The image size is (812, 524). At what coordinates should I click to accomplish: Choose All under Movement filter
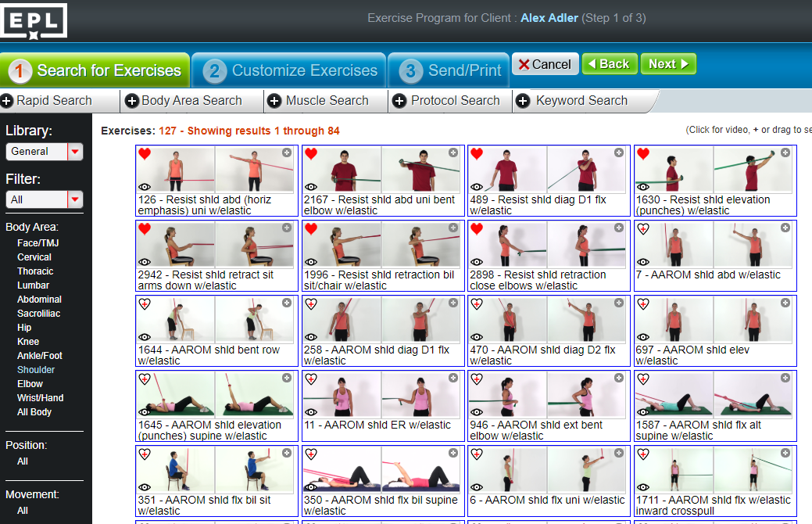tap(22, 511)
